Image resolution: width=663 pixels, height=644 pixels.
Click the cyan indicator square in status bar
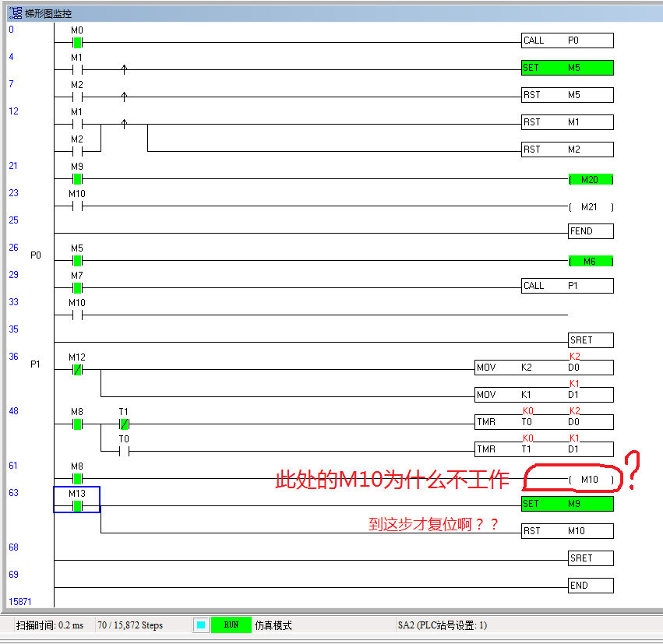click(x=201, y=625)
